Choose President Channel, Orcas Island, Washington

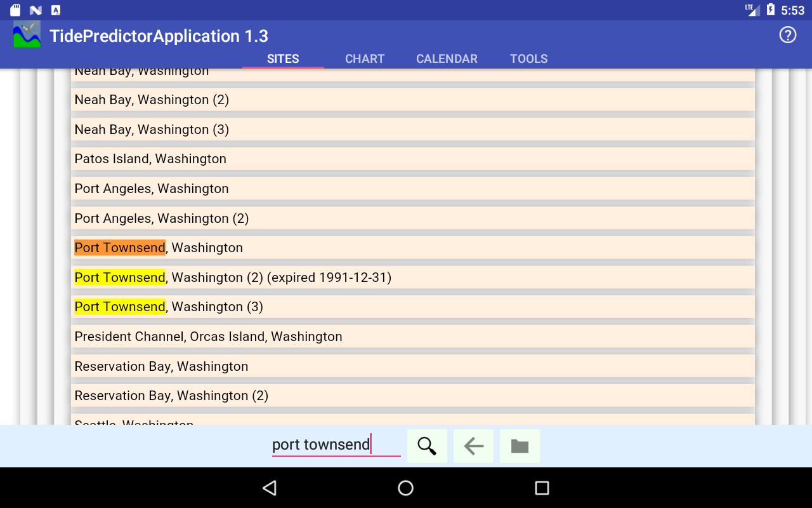(413, 337)
